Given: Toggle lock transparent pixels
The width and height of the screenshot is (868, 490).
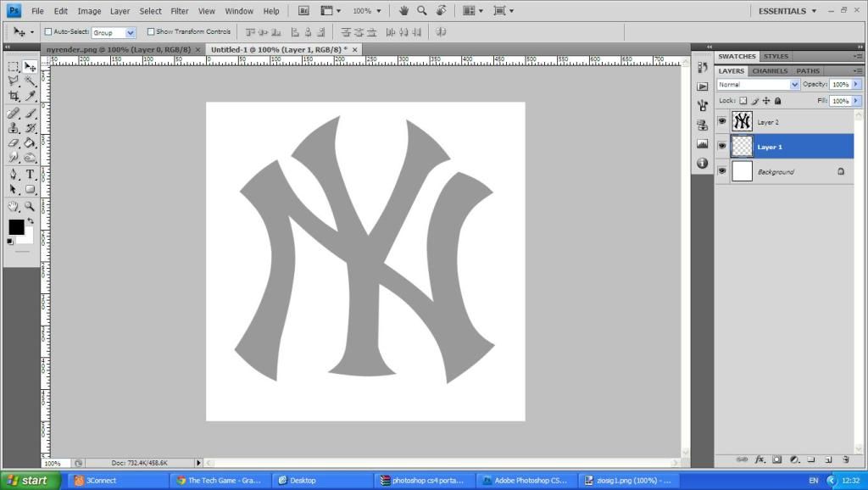Looking at the screenshot, I should (743, 101).
